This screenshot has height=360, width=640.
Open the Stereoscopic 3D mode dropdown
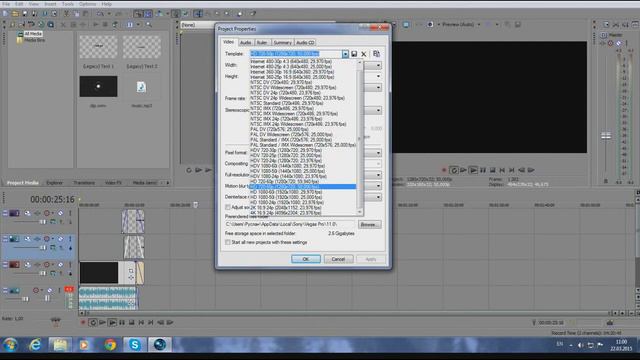click(x=378, y=110)
